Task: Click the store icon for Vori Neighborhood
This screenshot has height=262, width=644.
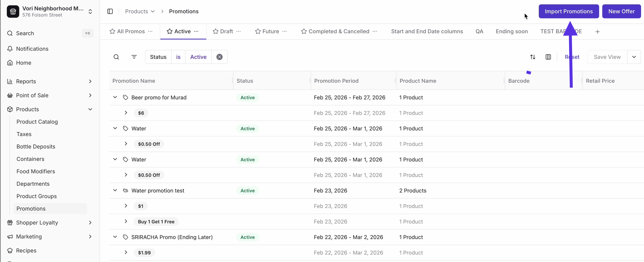Action: [x=13, y=11]
